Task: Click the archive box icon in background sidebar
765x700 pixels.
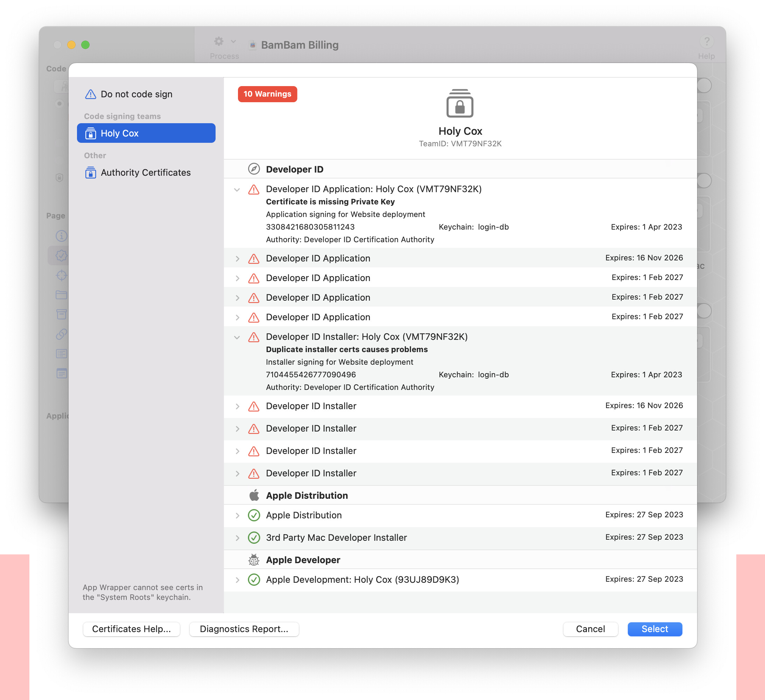Action: (62, 314)
